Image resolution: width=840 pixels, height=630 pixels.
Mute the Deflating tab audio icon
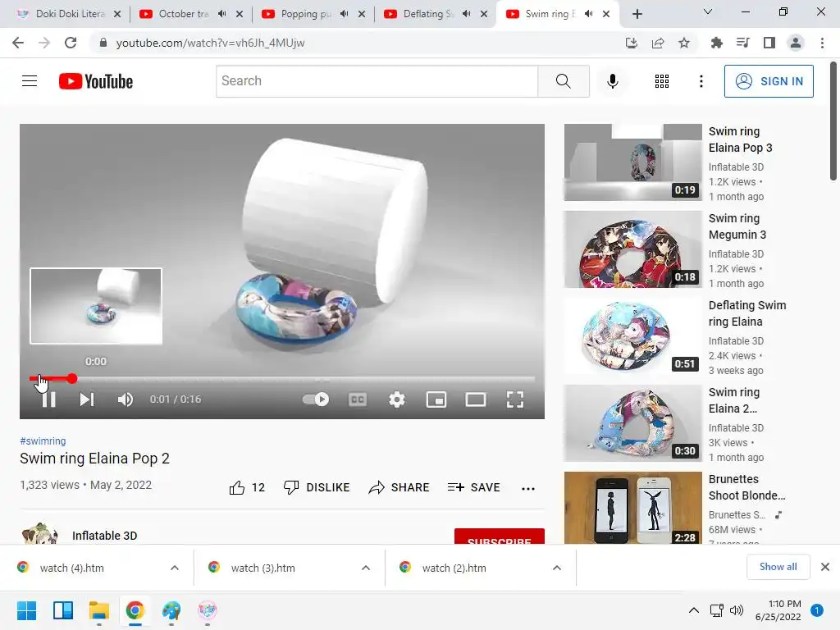[466, 14]
